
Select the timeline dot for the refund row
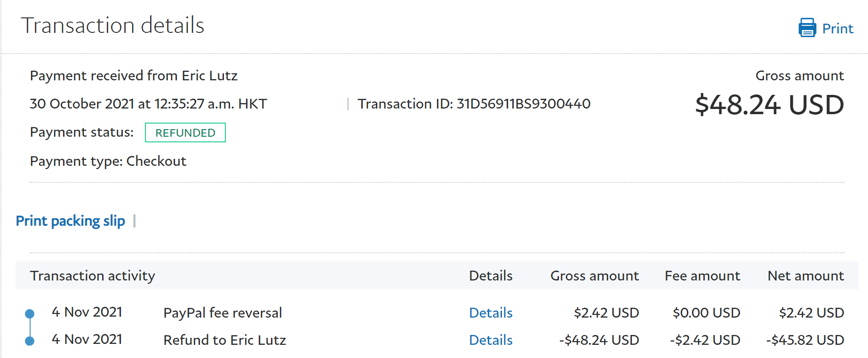(30, 341)
